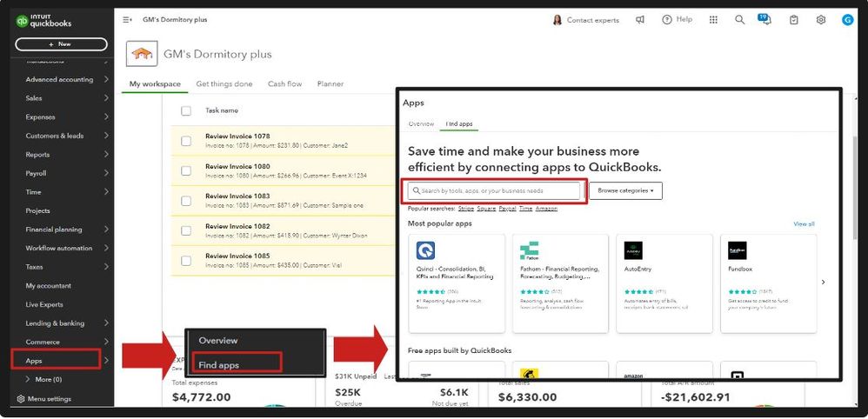Open Taxes in the sidebar
Viewport: 868px width, 419px height.
point(34,267)
